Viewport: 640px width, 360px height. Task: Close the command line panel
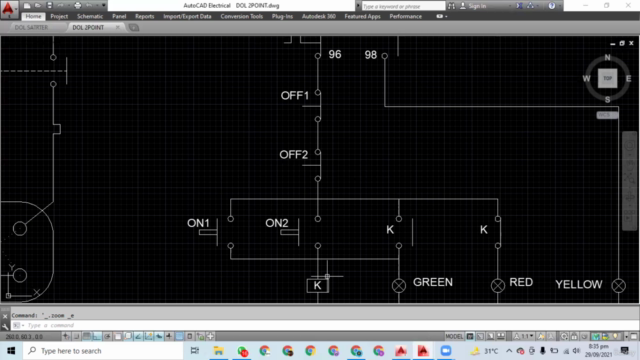5,316
